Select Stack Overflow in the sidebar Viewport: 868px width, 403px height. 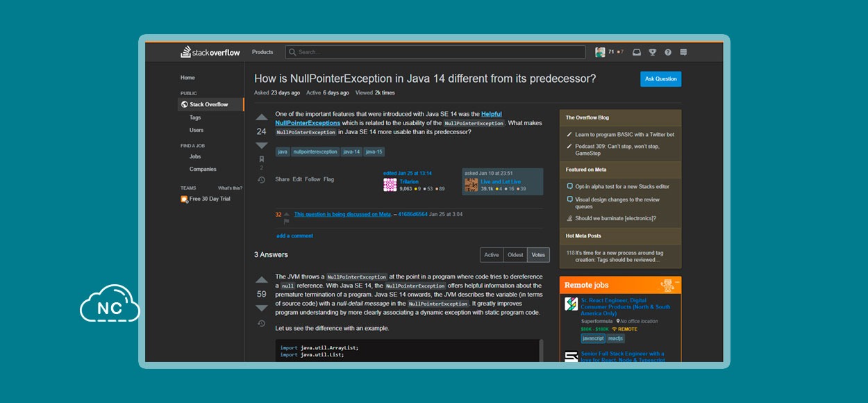211,104
